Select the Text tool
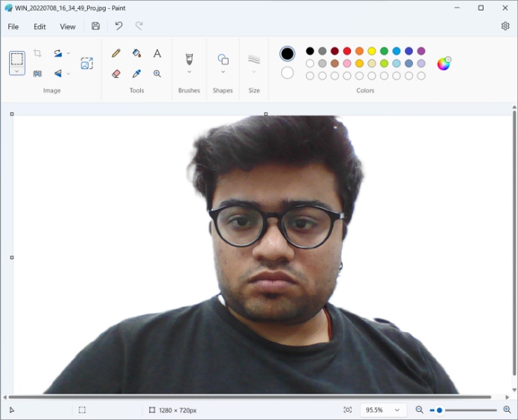The width and height of the screenshot is (518, 420). [x=157, y=53]
